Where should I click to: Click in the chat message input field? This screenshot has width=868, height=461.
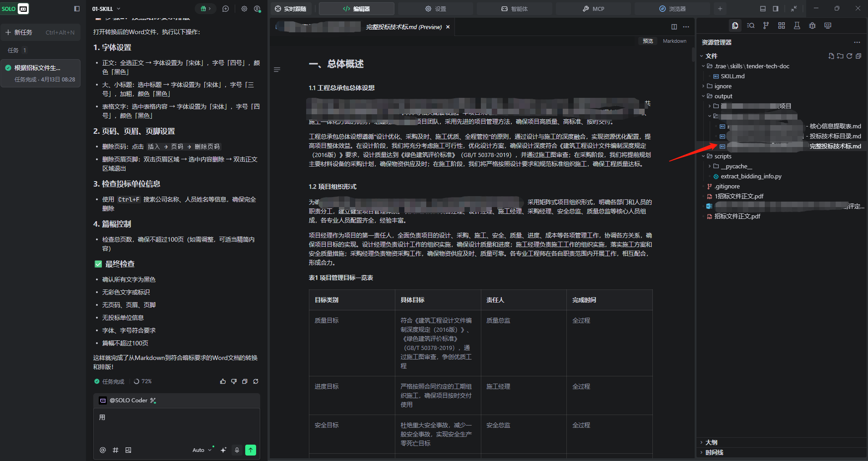[177, 426]
